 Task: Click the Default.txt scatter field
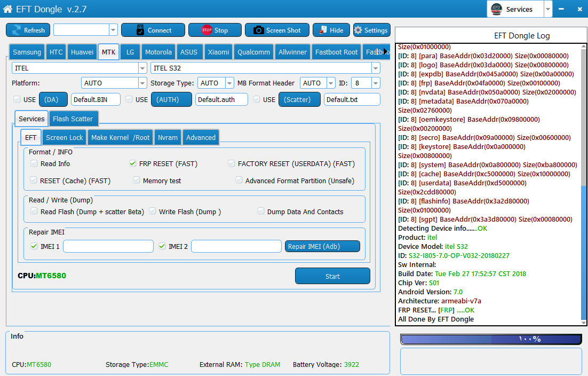pyautogui.click(x=352, y=99)
